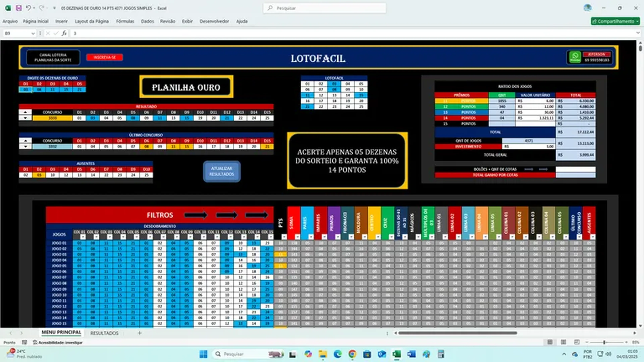This screenshot has width=644, height=362.
Task: Open the Inserir ribbon tab
Action: point(62,21)
